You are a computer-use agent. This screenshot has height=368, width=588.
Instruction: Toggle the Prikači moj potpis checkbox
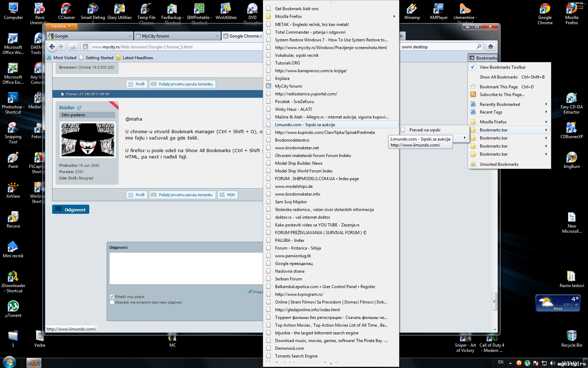click(112, 297)
